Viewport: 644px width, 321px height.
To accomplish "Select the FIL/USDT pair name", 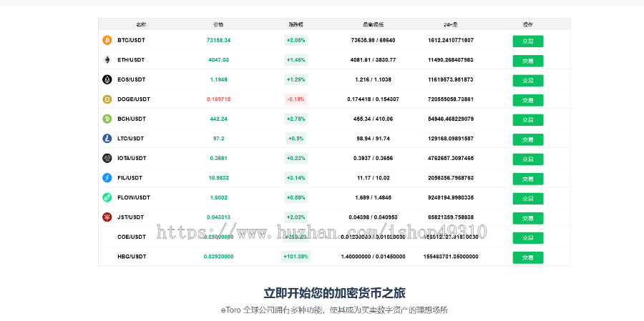I will 130,178.
